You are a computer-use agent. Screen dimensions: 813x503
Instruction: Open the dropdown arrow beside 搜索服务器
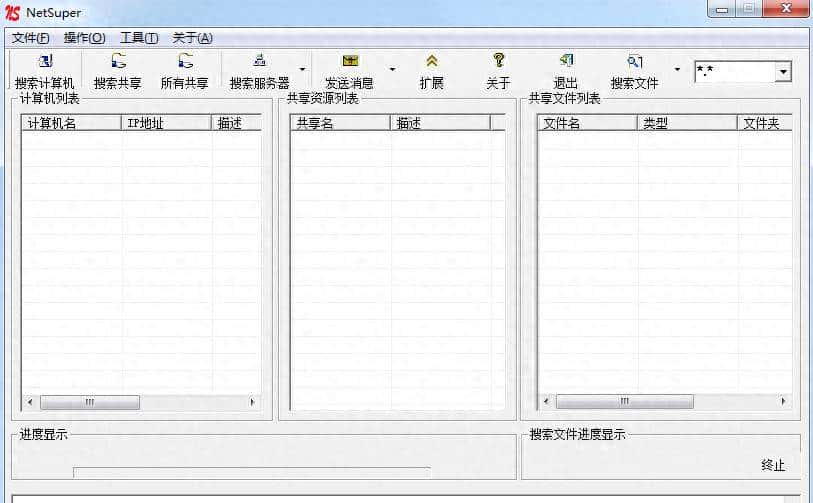[x=302, y=69]
